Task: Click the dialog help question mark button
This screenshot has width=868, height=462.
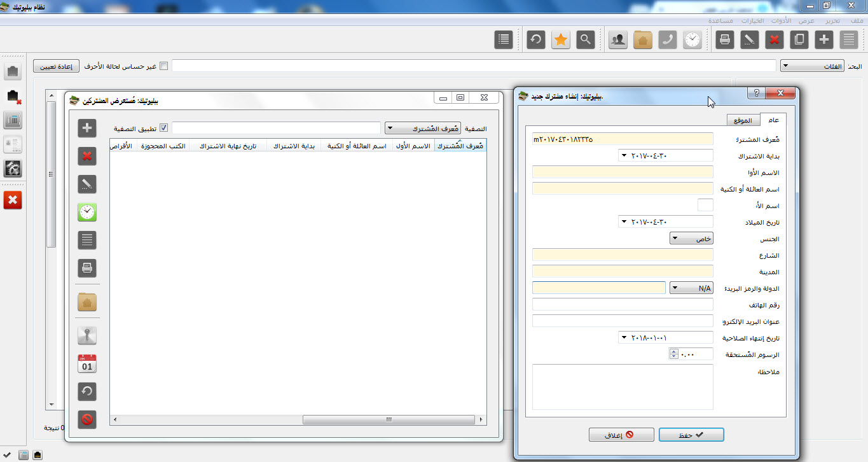Action: click(756, 94)
